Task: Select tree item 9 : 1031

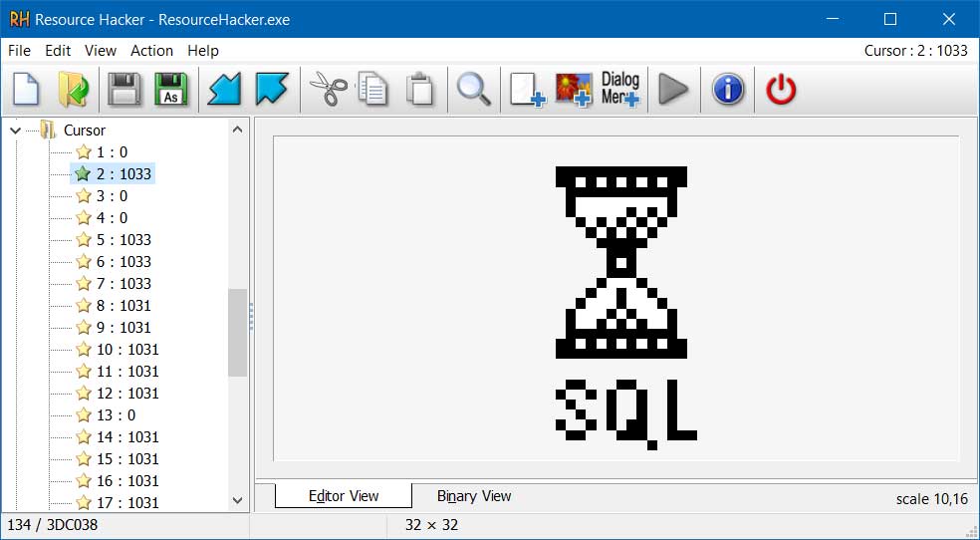Action: point(123,328)
